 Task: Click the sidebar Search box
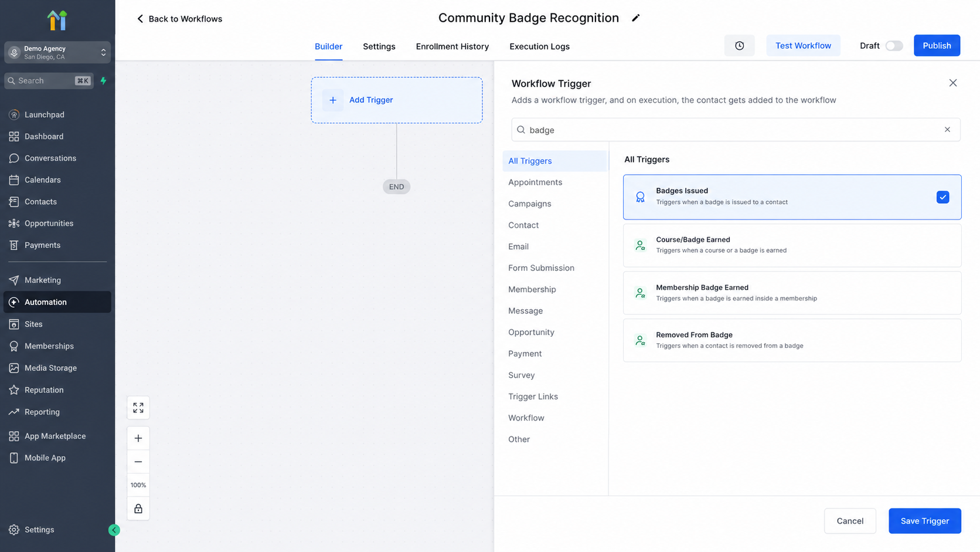pyautogui.click(x=49, y=81)
